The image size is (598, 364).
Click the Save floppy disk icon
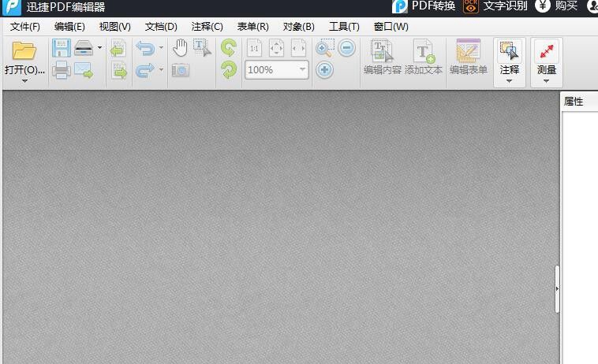click(x=61, y=48)
